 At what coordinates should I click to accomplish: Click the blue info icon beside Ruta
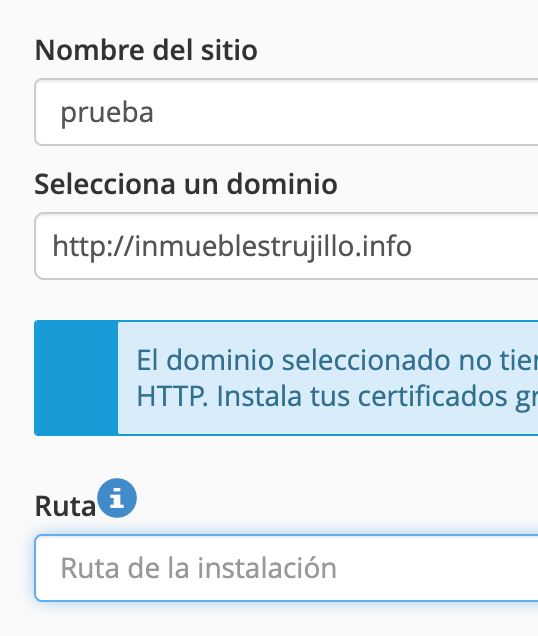point(117,498)
